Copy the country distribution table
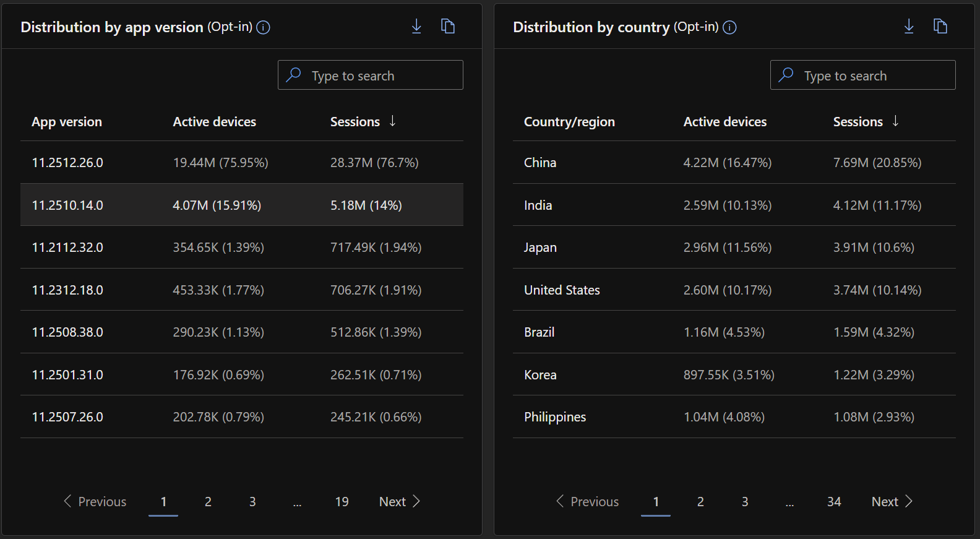Screen dimensions: 980x539 [x=940, y=27]
